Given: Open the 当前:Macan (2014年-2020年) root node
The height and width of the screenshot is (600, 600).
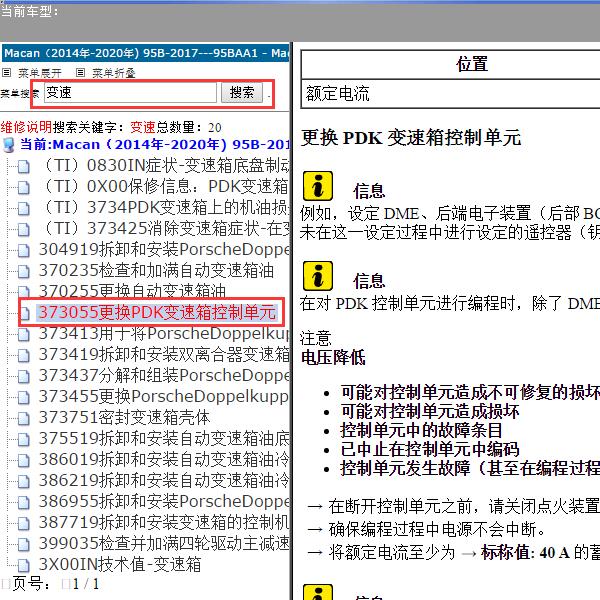Looking at the screenshot, I should point(155,145).
